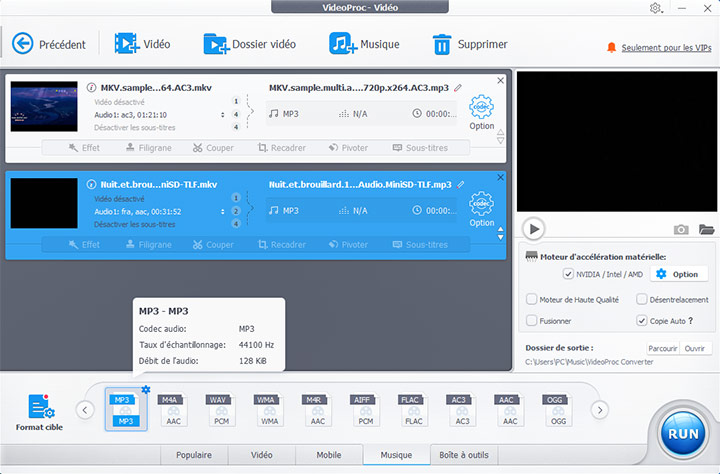Open settings gear in title bar

pos(655,8)
